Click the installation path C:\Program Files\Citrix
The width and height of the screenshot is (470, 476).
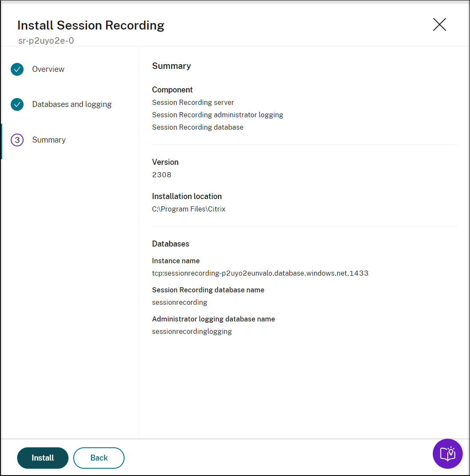[188, 209]
